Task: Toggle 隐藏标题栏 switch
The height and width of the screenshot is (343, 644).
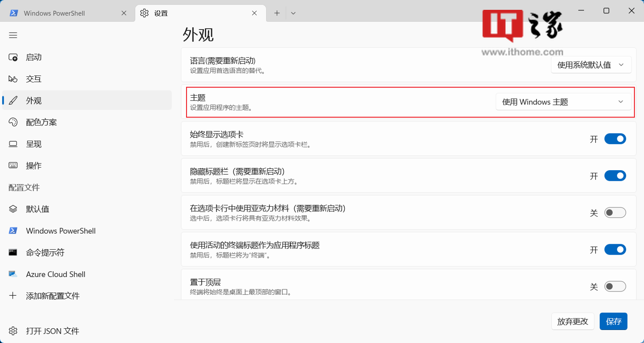Action: [x=615, y=176]
